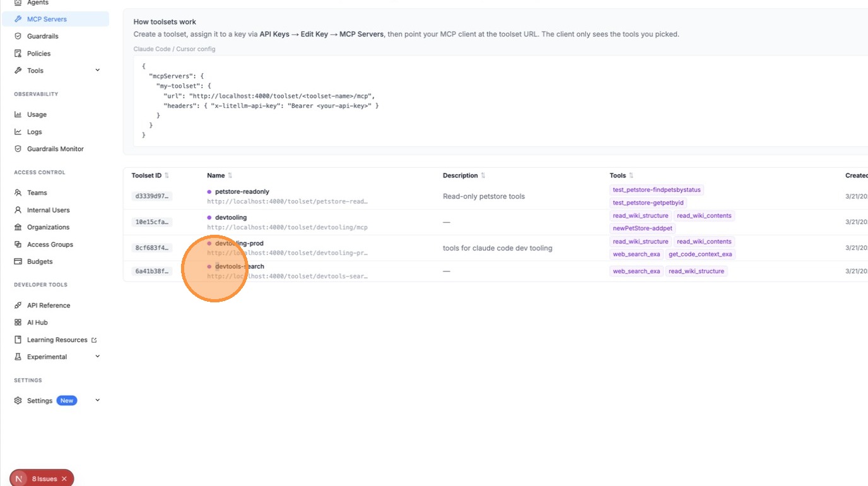Click the Budgets card icon
Screen dimensions: 868x486
click(18, 261)
